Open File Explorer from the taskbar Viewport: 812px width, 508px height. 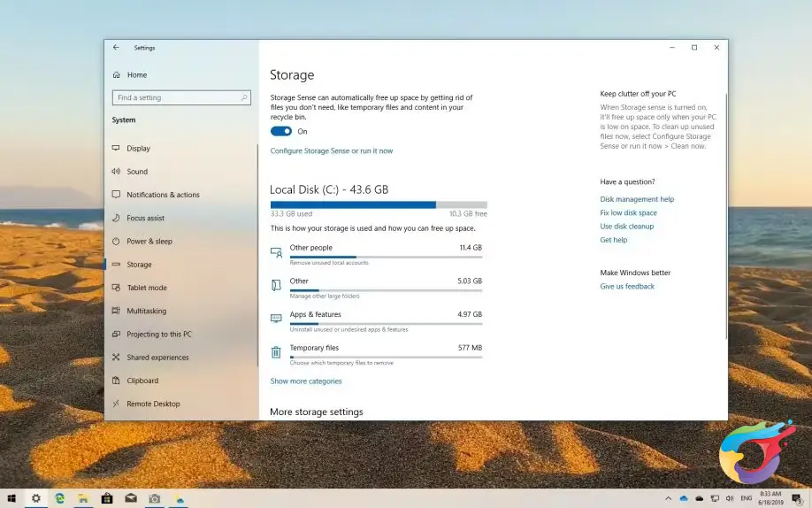point(83,498)
